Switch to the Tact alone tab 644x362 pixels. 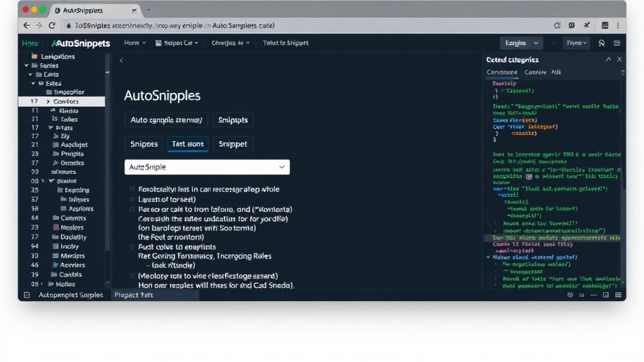pyautogui.click(x=187, y=144)
